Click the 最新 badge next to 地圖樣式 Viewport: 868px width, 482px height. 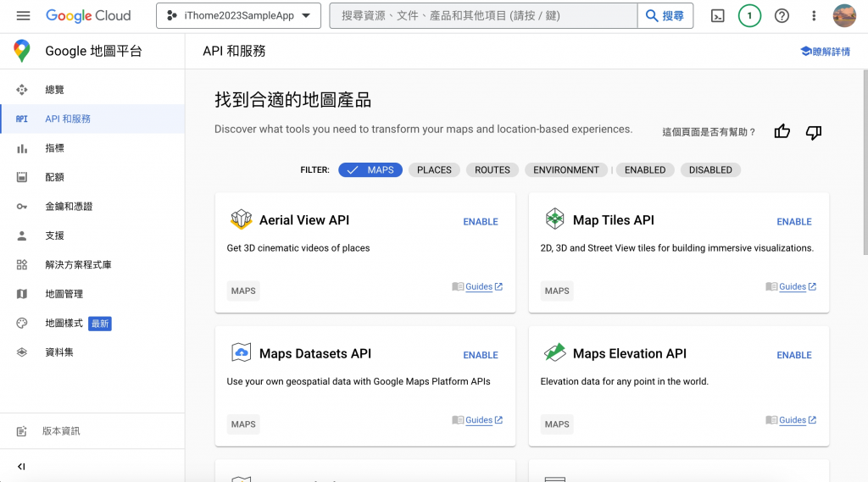(100, 324)
